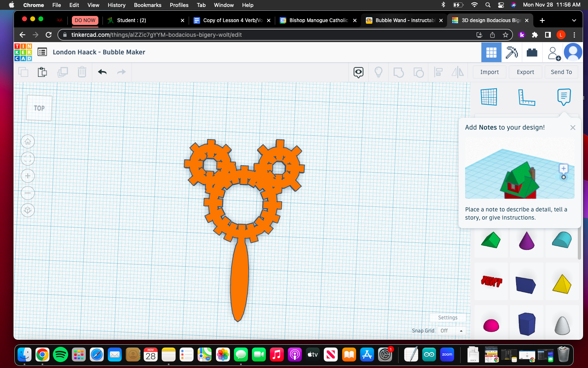Open Chrome extensions puzzle icon

tap(535, 35)
